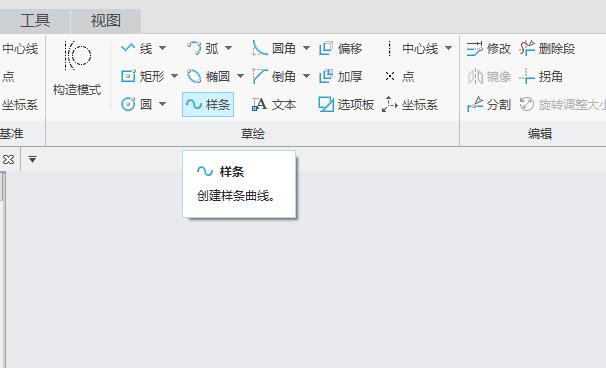
Task: Open the 选项板 palette
Action: click(346, 104)
